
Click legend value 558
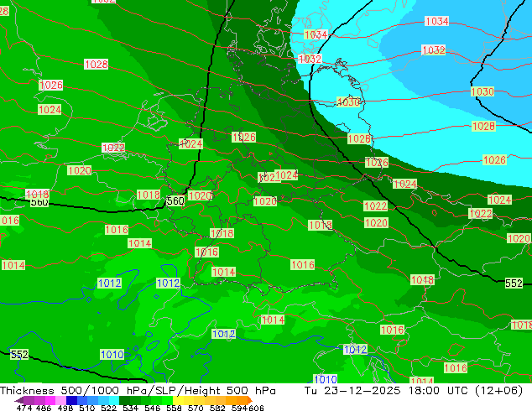click(x=174, y=408)
